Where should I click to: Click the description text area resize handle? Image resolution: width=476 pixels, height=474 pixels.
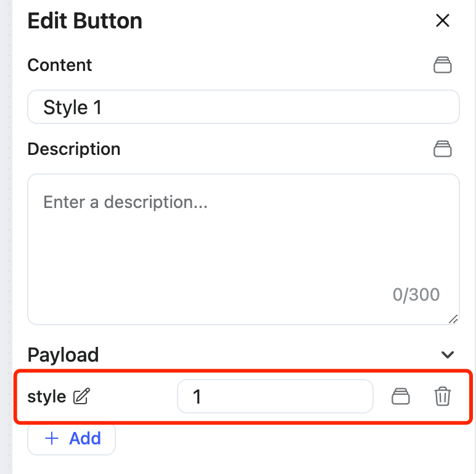[453, 318]
